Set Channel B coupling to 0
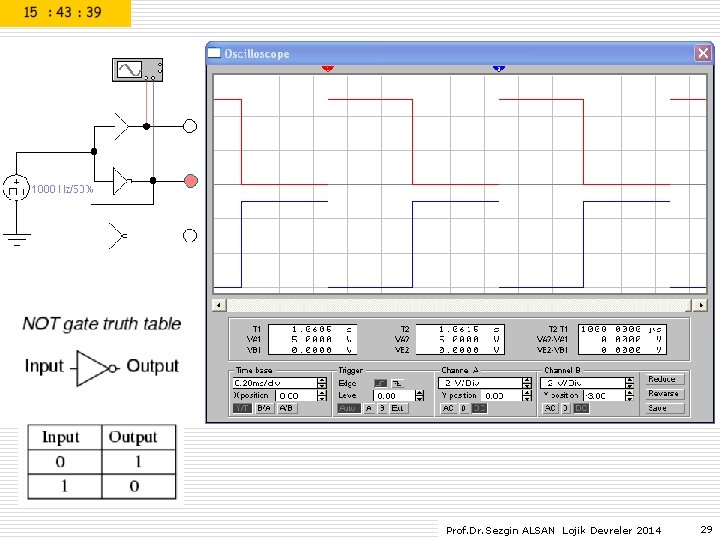720x540 pixels. coord(566,408)
